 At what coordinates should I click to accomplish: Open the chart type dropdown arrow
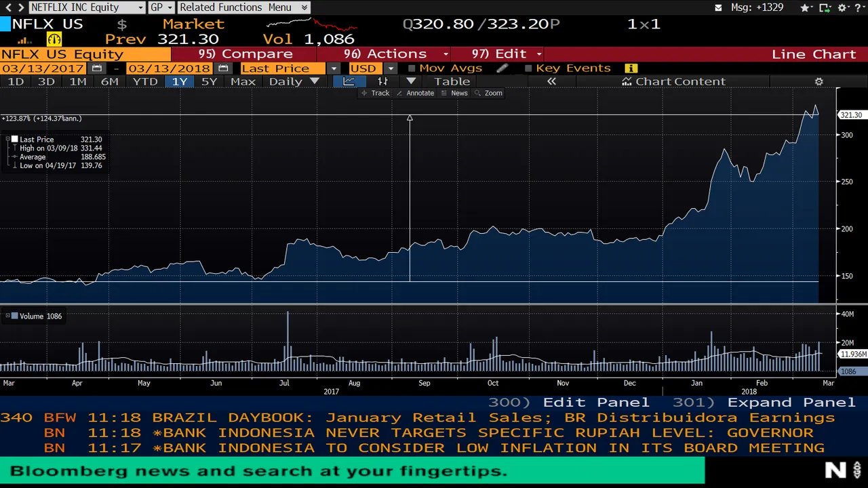click(411, 81)
